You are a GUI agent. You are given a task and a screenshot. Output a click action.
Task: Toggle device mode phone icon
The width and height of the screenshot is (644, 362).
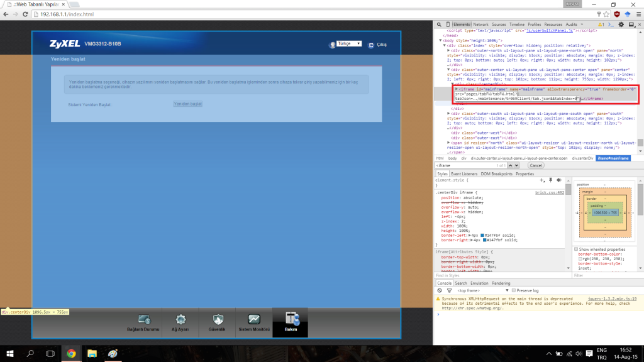[x=447, y=24]
